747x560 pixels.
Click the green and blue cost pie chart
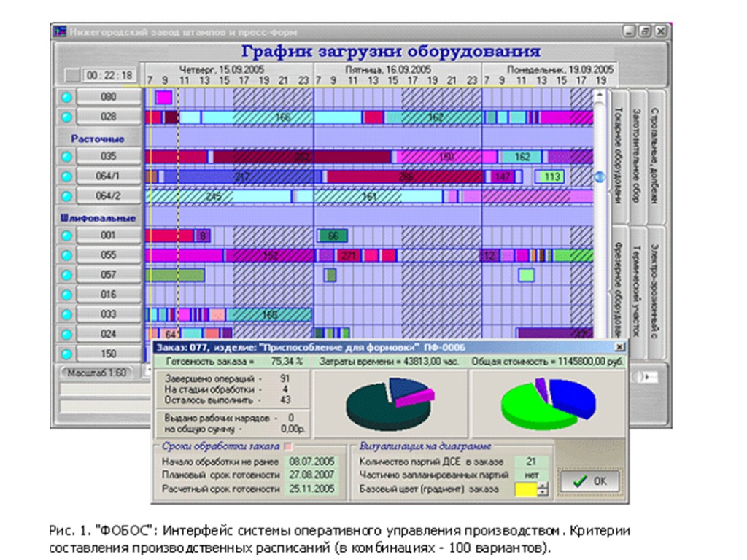coord(548,404)
